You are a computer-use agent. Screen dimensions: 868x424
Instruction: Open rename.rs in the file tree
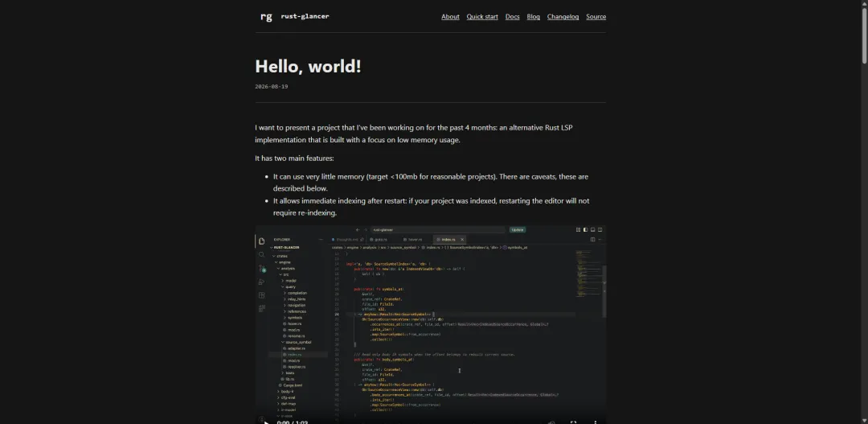[296, 335]
